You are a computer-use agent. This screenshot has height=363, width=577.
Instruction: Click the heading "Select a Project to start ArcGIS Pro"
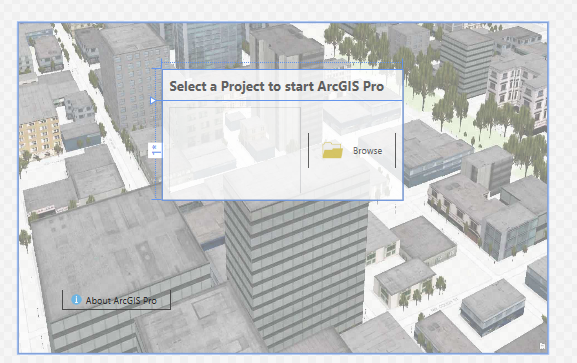tap(277, 86)
